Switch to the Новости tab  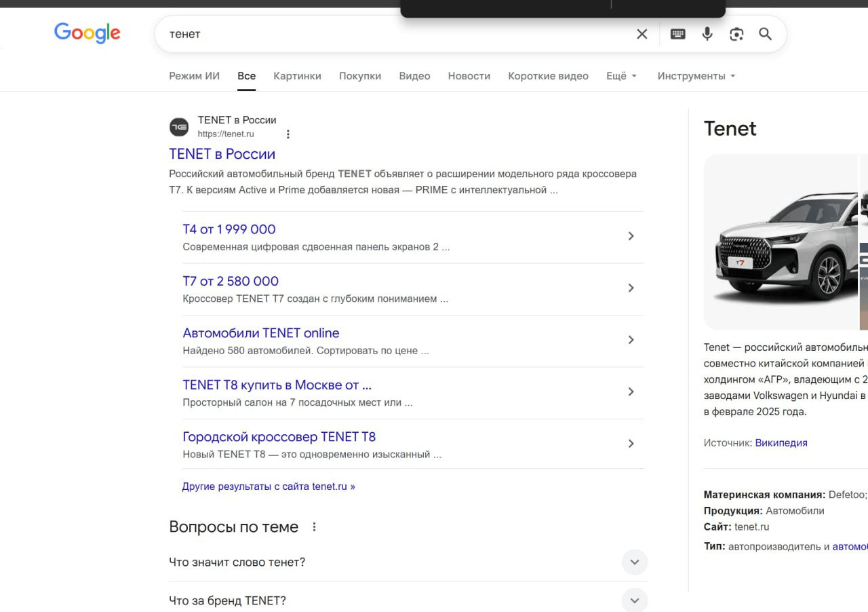point(469,76)
